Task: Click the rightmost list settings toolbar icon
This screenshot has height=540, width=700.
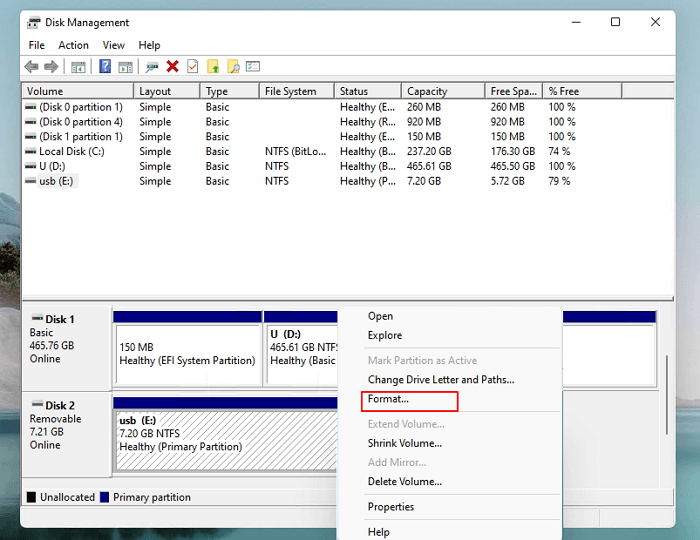Action: (253, 67)
